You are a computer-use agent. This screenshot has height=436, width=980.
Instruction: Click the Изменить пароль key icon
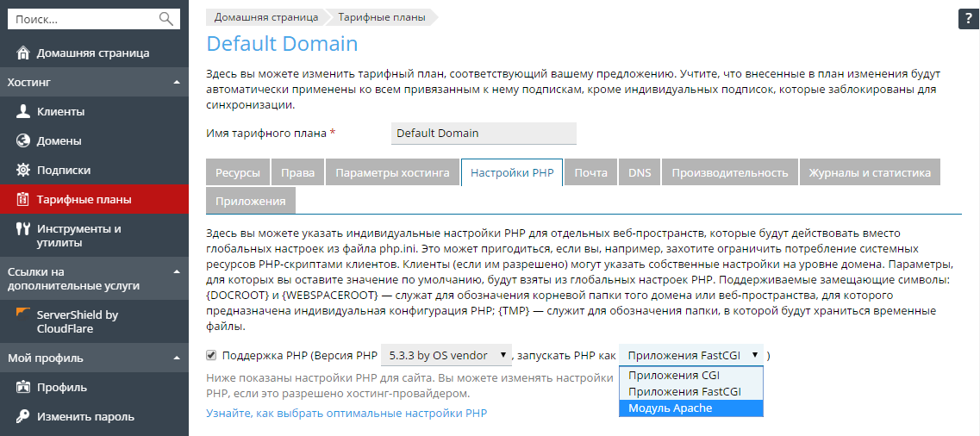coord(23,416)
